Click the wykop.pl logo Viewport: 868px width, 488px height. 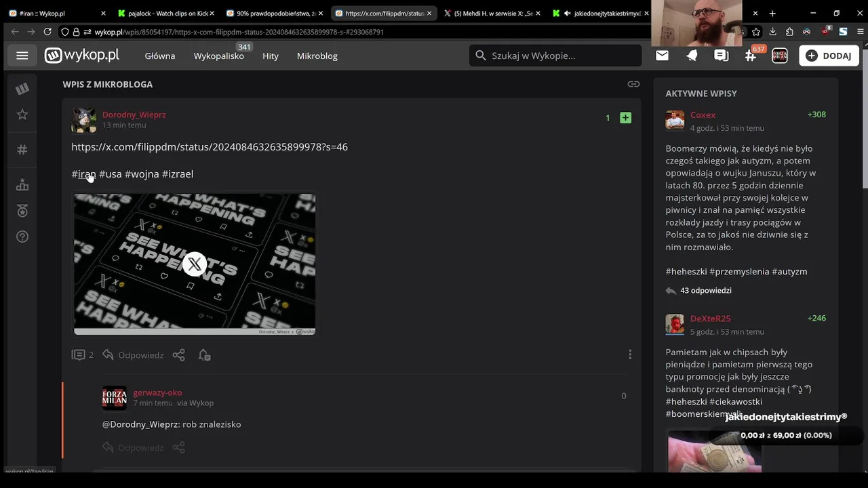(82, 56)
